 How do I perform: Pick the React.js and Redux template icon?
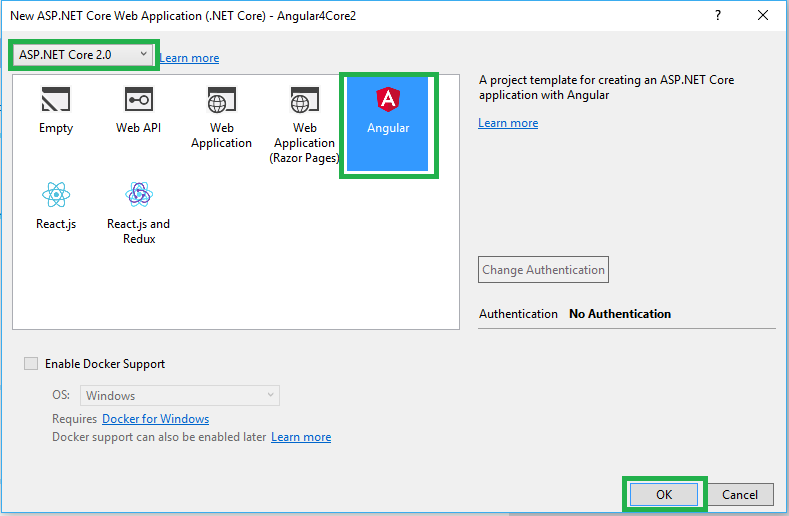139,195
